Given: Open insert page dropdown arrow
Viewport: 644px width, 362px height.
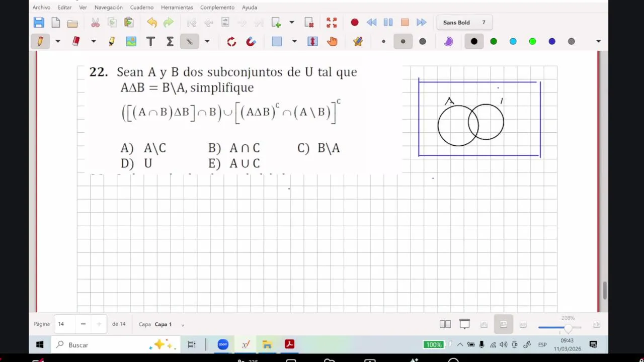Looking at the screenshot, I should 291,23.
